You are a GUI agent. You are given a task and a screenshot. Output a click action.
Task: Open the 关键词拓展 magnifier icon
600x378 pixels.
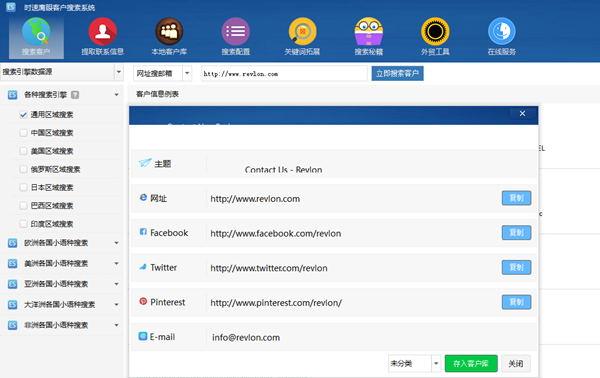tap(302, 31)
